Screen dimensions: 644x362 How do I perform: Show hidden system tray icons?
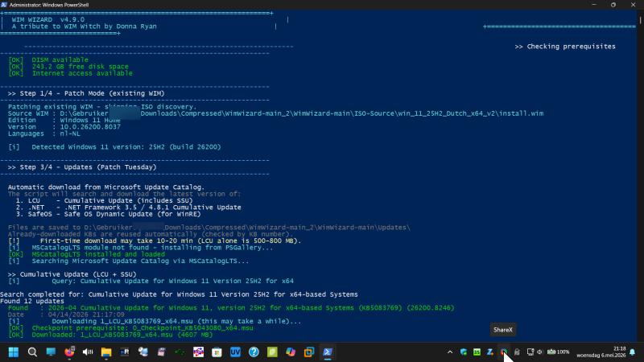450,352
